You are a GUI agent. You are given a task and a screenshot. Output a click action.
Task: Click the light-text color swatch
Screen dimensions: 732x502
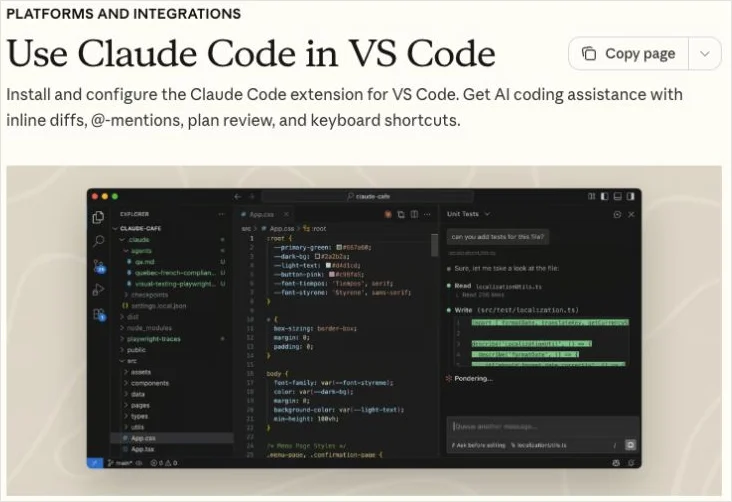coord(328,265)
